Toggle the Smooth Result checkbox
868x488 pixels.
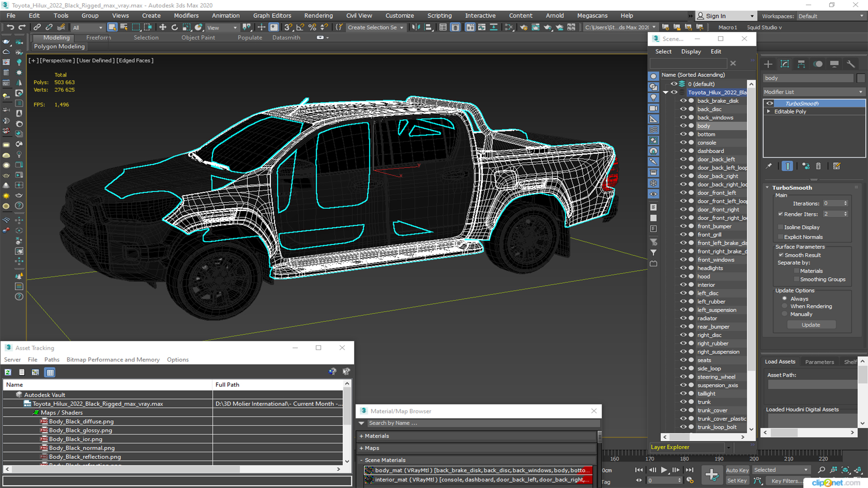781,255
